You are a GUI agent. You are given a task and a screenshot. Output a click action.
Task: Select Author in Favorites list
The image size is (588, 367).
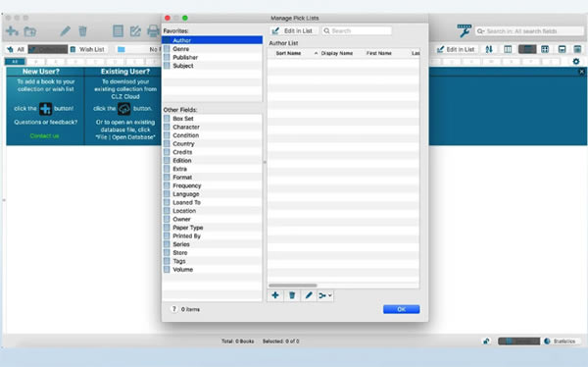[x=213, y=40]
